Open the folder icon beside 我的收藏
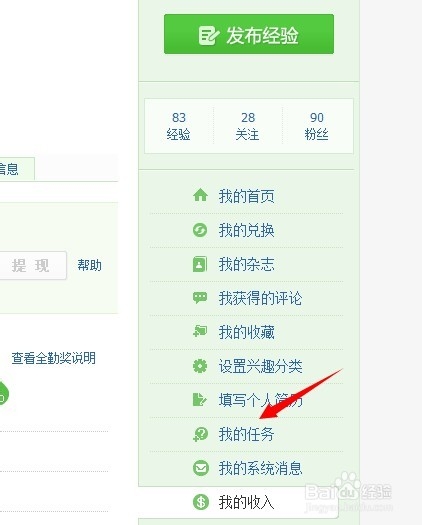 pyautogui.click(x=200, y=331)
